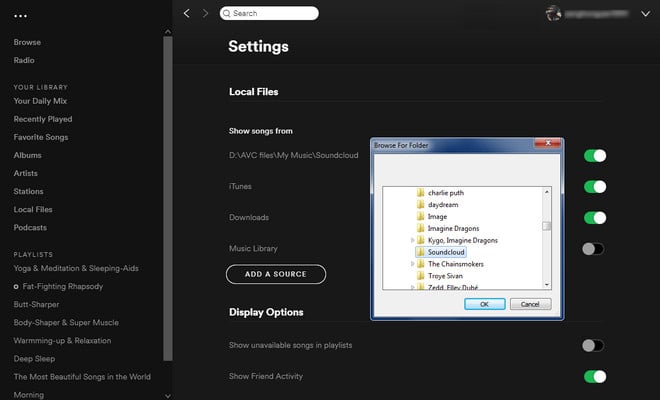Open Favorite Songs library
This screenshot has width=660, height=400.
click(40, 137)
